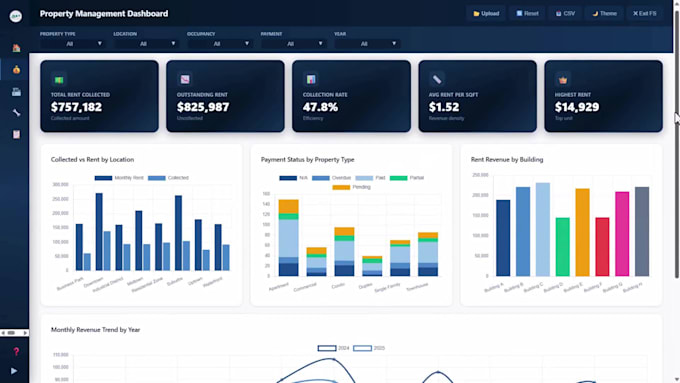Click the light blue Building C bar
Viewport: 680px width, 383px height.
[543, 229]
